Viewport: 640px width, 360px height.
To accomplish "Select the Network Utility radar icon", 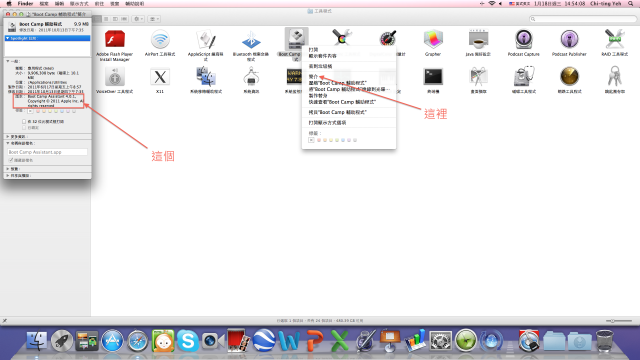I will coord(569,77).
